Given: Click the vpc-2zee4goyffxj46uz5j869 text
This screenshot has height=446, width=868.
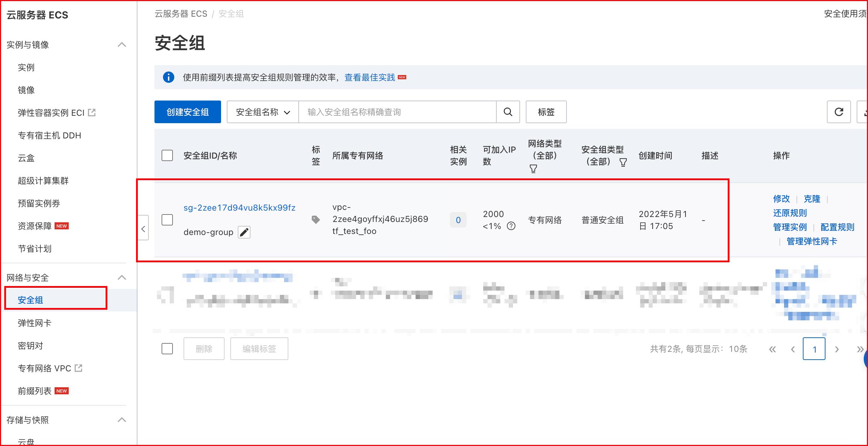Looking at the screenshot, I should (380, 213).
